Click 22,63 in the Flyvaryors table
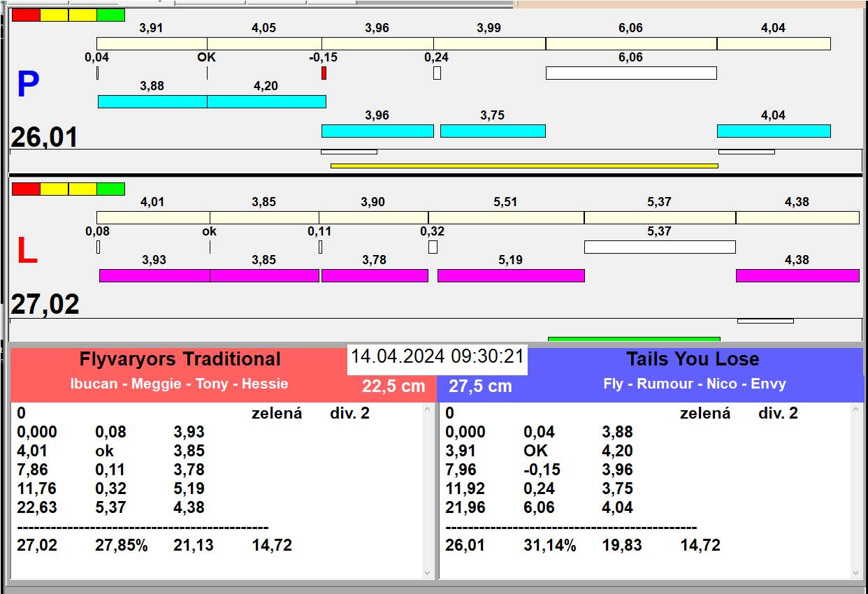Image resolution: width=868 pixels, height=594 pixels. tap(37, 507)
